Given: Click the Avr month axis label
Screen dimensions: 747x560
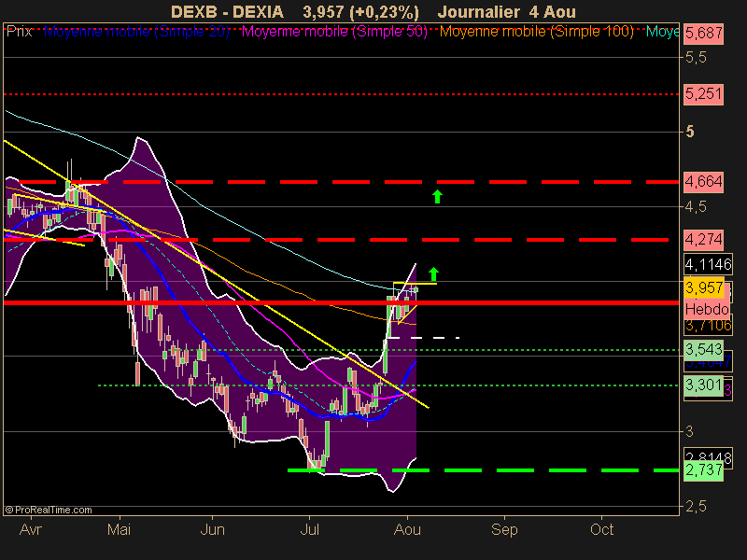Looking at the screenshot, I should [31, 529].
